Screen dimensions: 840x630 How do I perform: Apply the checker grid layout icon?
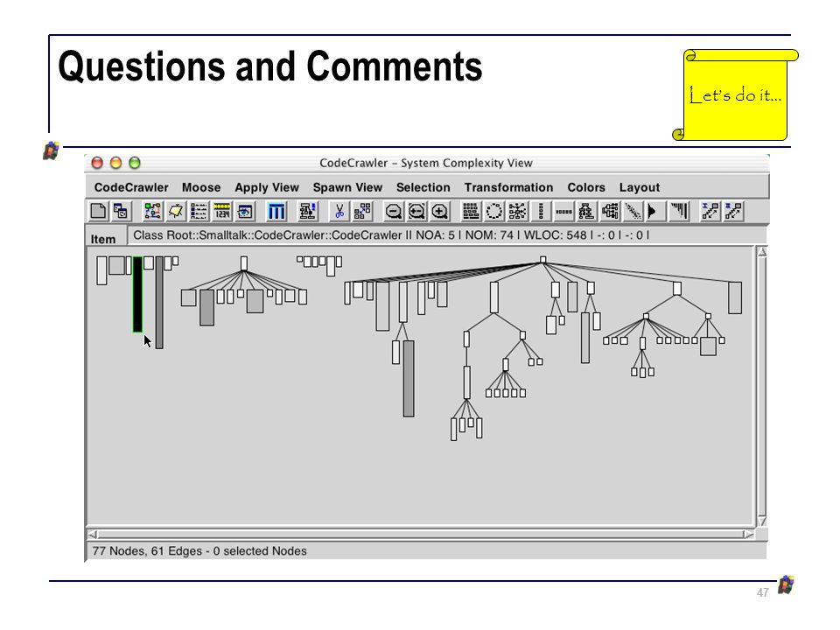coord(471,211)
